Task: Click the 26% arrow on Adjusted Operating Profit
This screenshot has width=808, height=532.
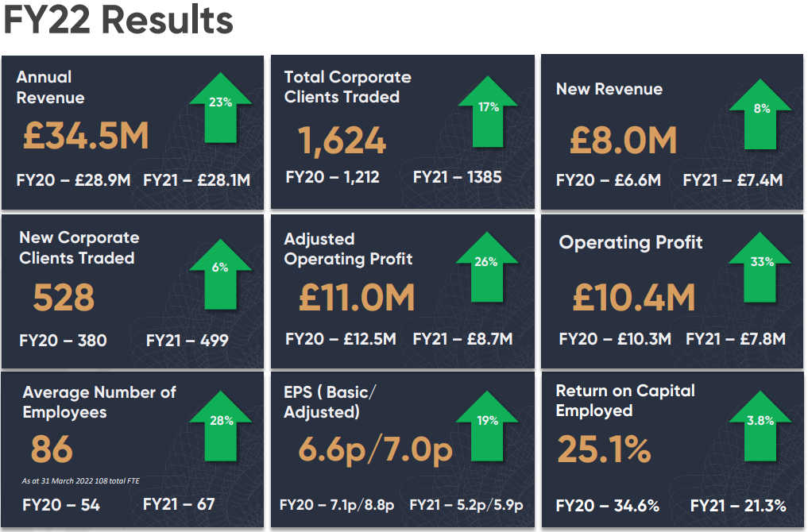Action: [486, 270]
